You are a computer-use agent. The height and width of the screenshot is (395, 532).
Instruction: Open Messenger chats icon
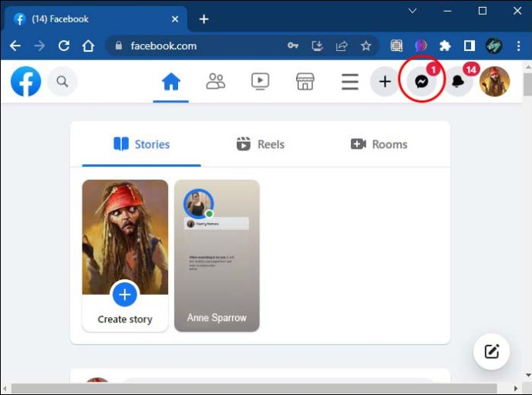(422, 82)
